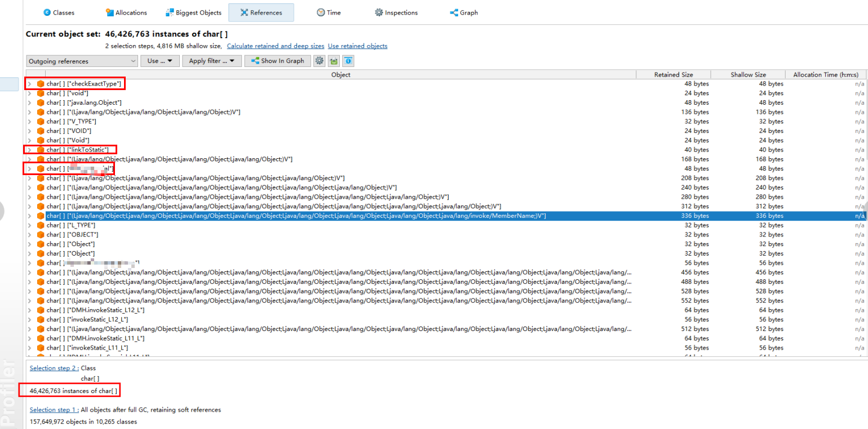Select the References tab
Screen dimensions: 868x429
pyautogui.click(x=261, y=12)
